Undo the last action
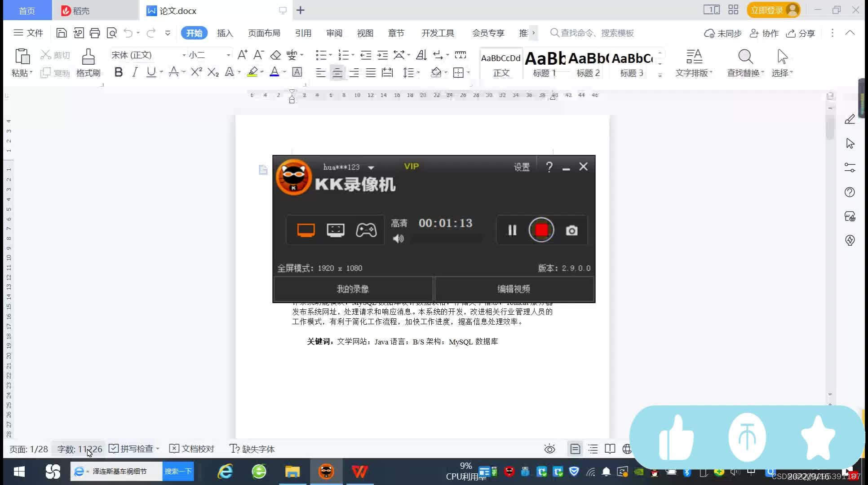Viewport: 868px width, 485px height. (128, 33)
